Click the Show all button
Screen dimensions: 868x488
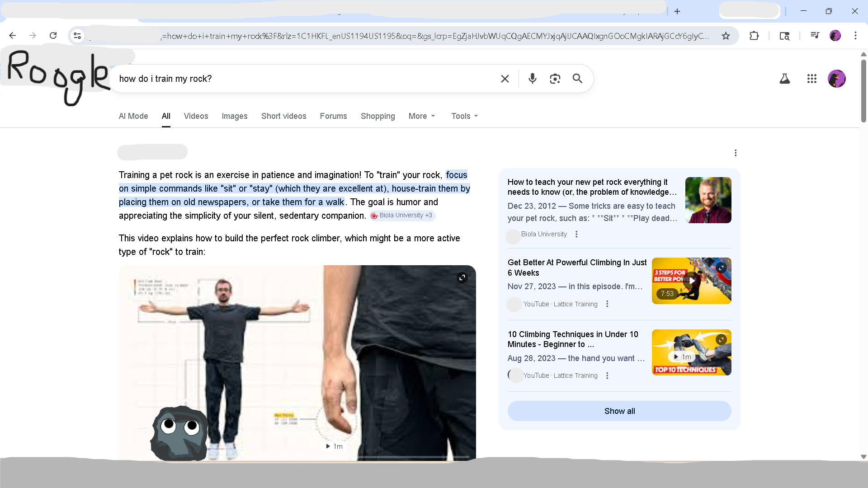point(619,411)
